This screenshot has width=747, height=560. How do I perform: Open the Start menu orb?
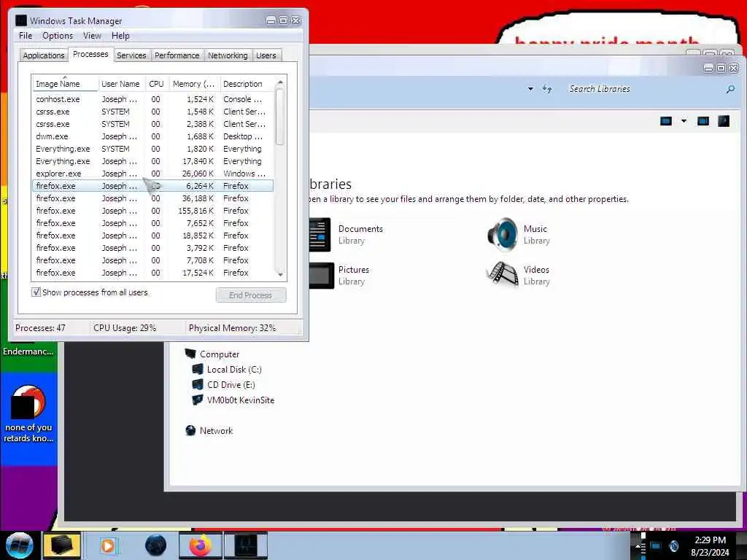[20, 545]
